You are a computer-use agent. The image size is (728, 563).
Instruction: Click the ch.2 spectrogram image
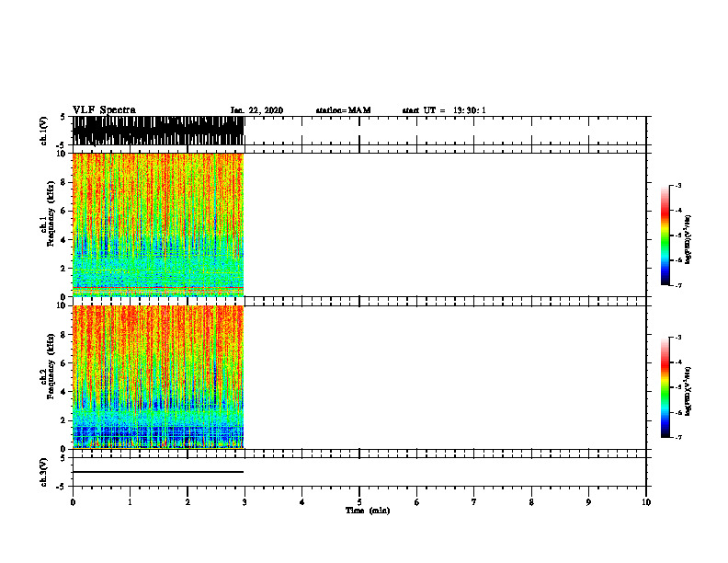(158, 377)
